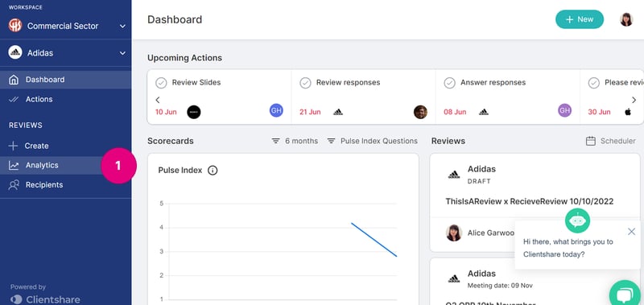
Task: Click the GH avatar on Review Slides
Action: pos(276,110)
